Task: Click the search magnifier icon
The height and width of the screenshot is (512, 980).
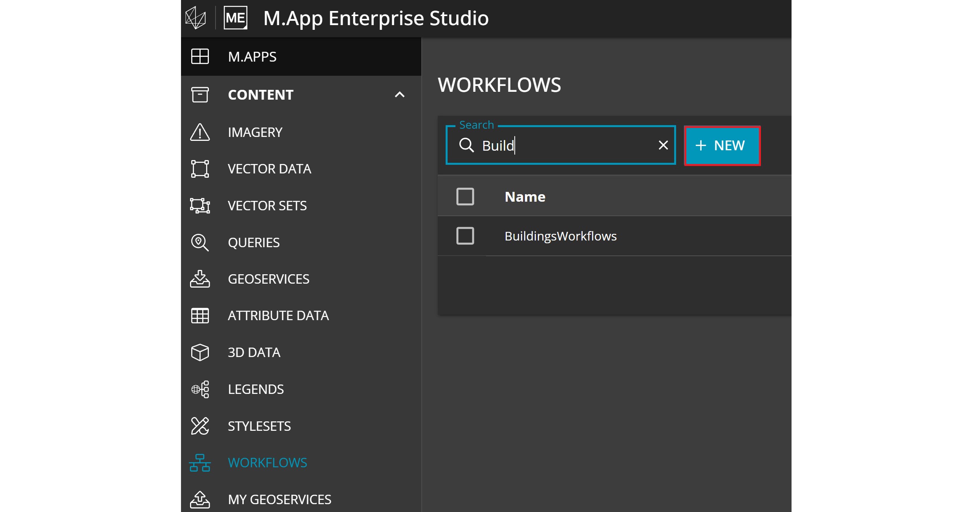Action: (x=466, y=145)
